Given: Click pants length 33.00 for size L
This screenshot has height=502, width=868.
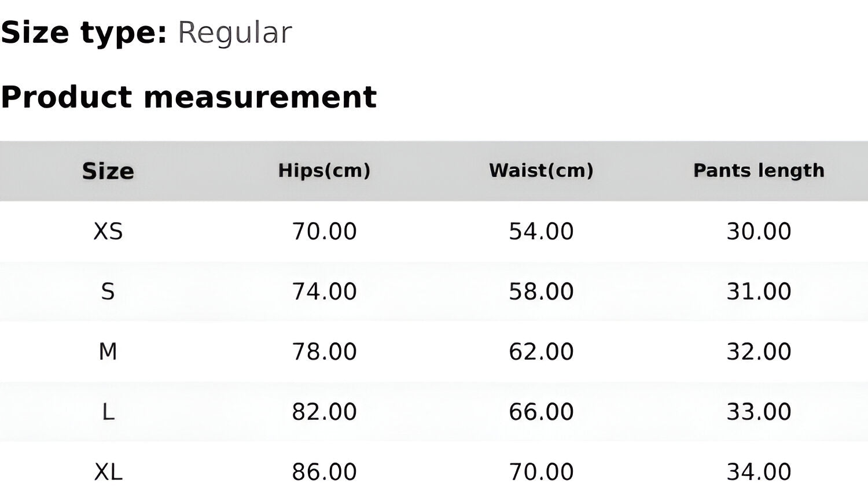Looking at the screenshot, I should (x=759, y=412).
